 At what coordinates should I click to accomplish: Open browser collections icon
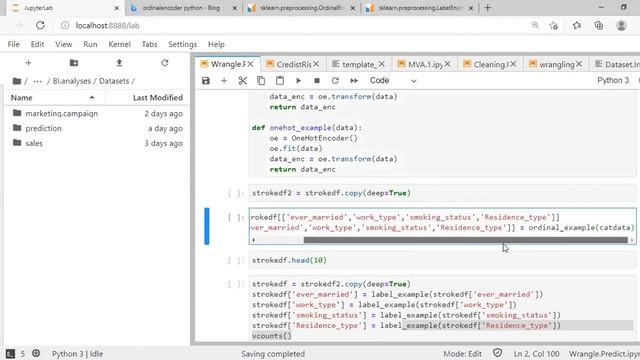[x=599, y=25]
